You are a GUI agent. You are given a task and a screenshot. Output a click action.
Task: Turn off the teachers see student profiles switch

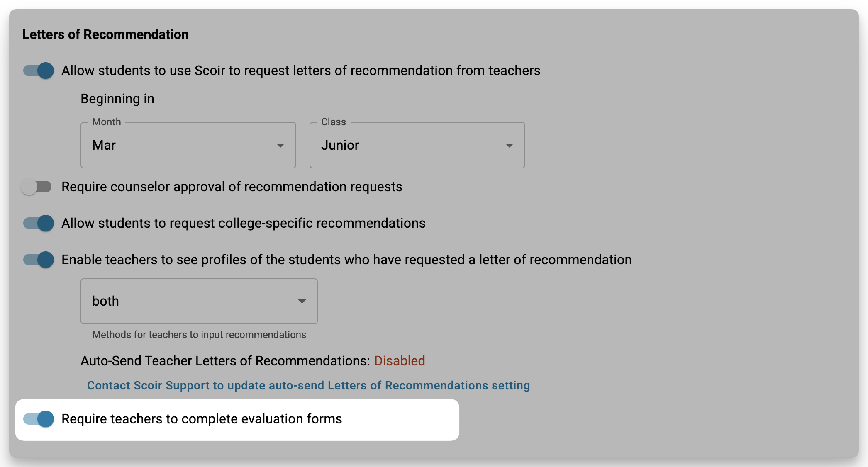(38, 260)
